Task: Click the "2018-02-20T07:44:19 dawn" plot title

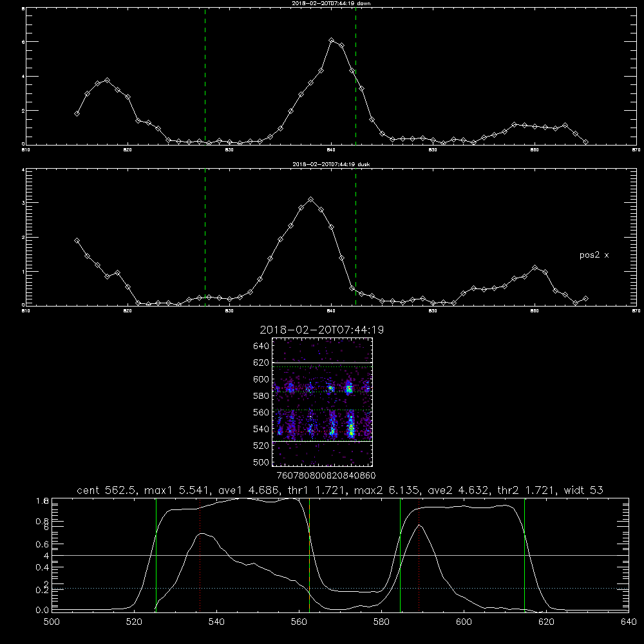Action: click(x=331, y=3)
